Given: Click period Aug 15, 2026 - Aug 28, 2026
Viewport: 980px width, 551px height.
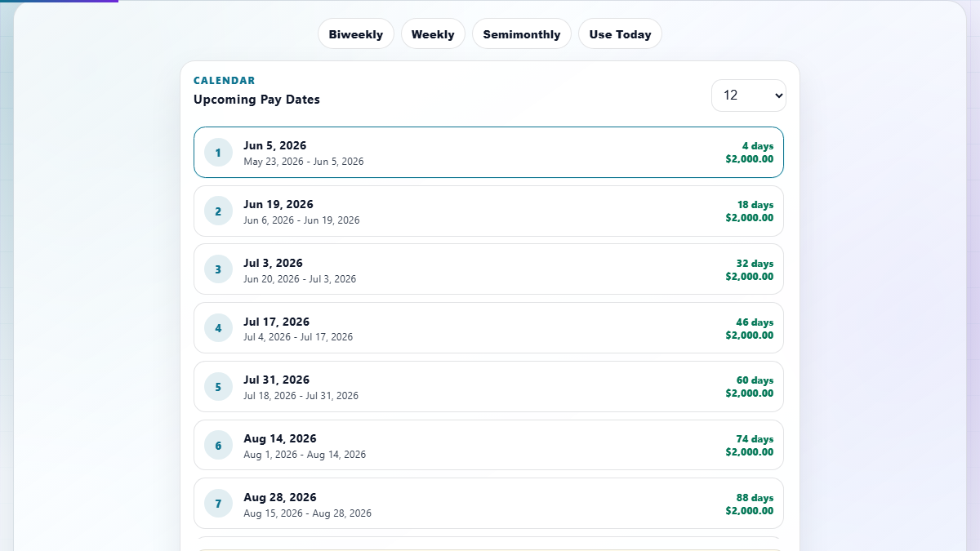Looking at the screenshot, I should point(307,513).
